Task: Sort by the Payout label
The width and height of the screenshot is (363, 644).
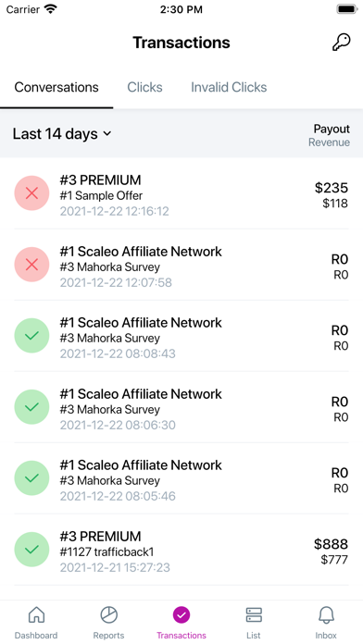Action: coord(332,129)
